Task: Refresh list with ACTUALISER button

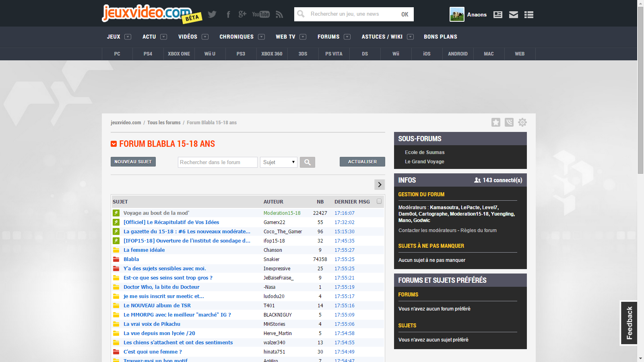Action: [x=362, y=162]
